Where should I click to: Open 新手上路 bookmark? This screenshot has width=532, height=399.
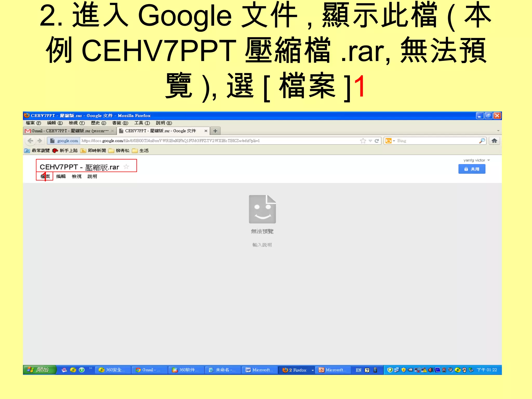pyautogui.click(x=65, y=151)
